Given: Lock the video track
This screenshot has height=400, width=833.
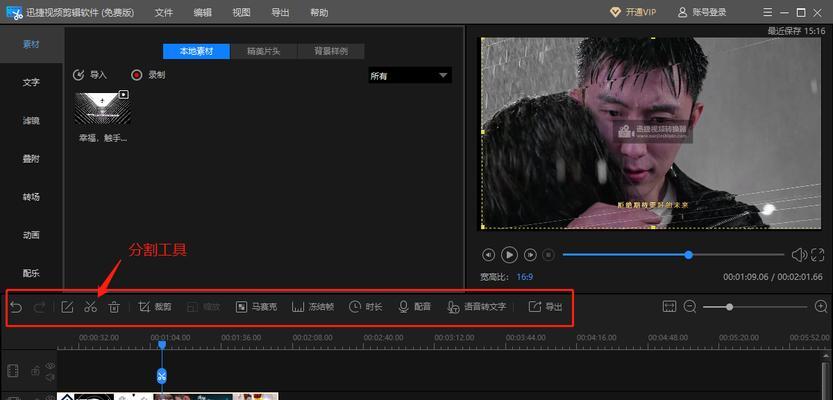Looking at the screenshot, I should pos(36,371).
